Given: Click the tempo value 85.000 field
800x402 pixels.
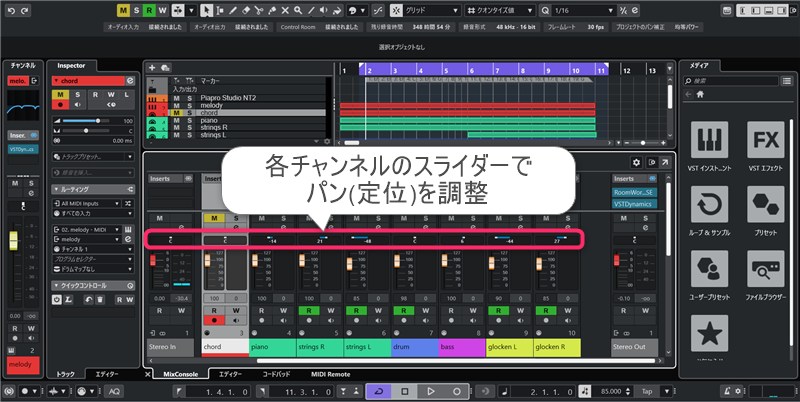Looking at the screenshot, I should click(611, 392).
